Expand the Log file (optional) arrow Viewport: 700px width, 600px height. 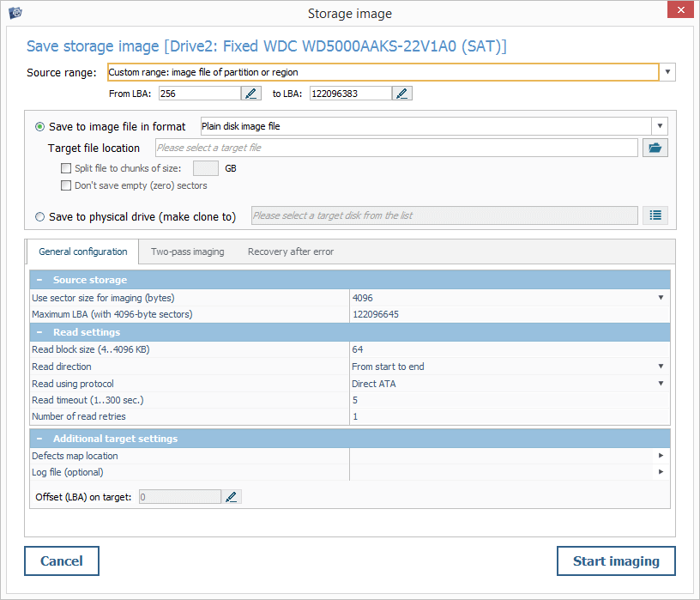coord(661,472)
